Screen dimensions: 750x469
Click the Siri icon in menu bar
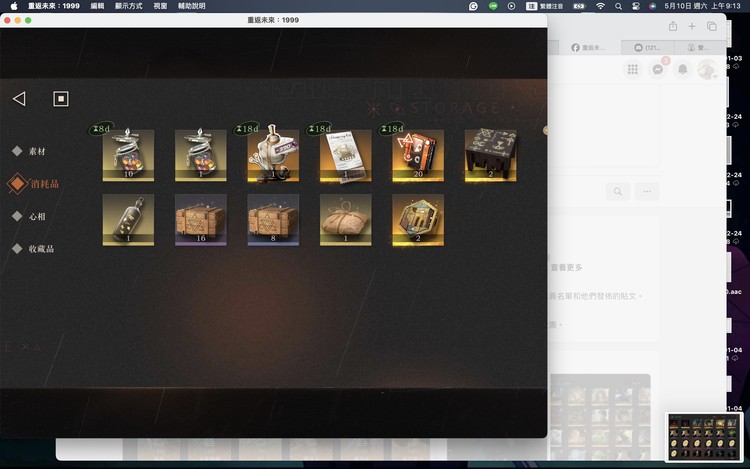pyautogui.click(x=652, y=6)
